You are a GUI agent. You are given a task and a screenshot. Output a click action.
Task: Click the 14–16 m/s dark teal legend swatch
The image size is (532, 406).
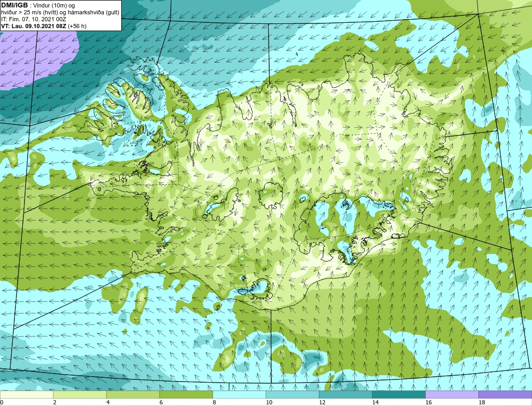(x=398, y=394)
